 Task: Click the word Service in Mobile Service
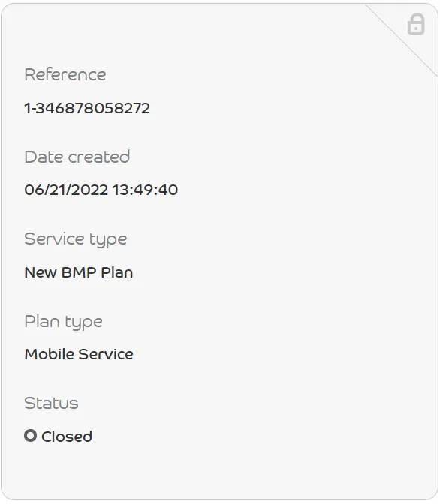(x=106, y=354)
